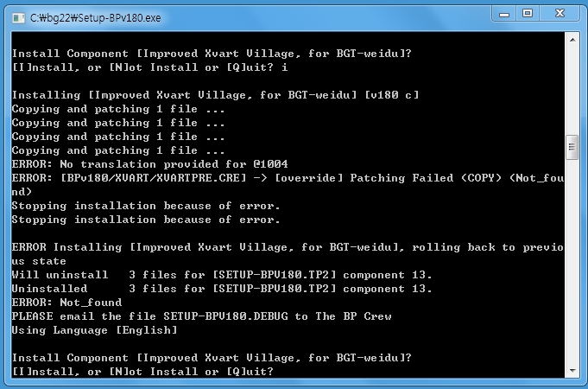Click the title bar text C:\bg22\Setup-BPv180.exe
Image resolution: width=588 pixels, height=389 pixels.
click(x=95, y=18)
